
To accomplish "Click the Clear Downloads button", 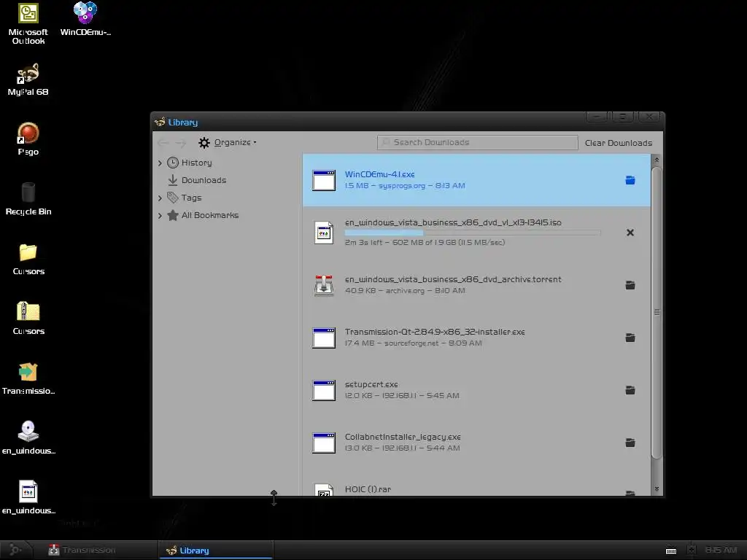I will coord(619,143).
